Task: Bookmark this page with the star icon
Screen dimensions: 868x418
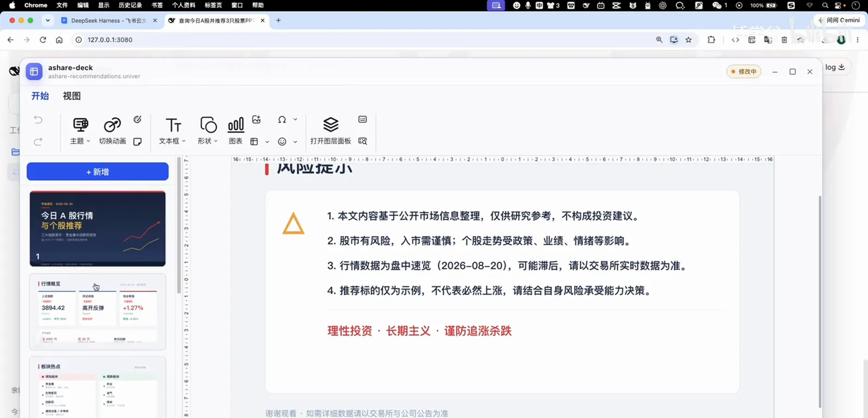Action: pyautogui.click(x=688, y=40)
